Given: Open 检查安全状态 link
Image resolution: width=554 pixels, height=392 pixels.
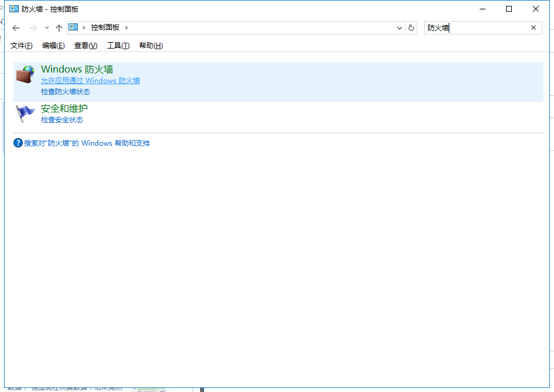Looking at the screenshot, I should tap(62, 120).
